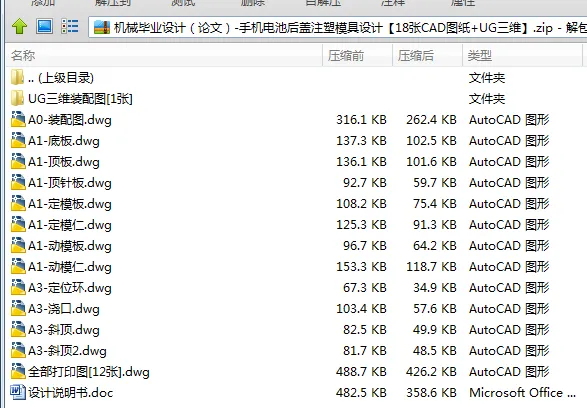Select file name 全部打印图[12张].dwg
Screen dimensions: 587x408
click(89, 372)
